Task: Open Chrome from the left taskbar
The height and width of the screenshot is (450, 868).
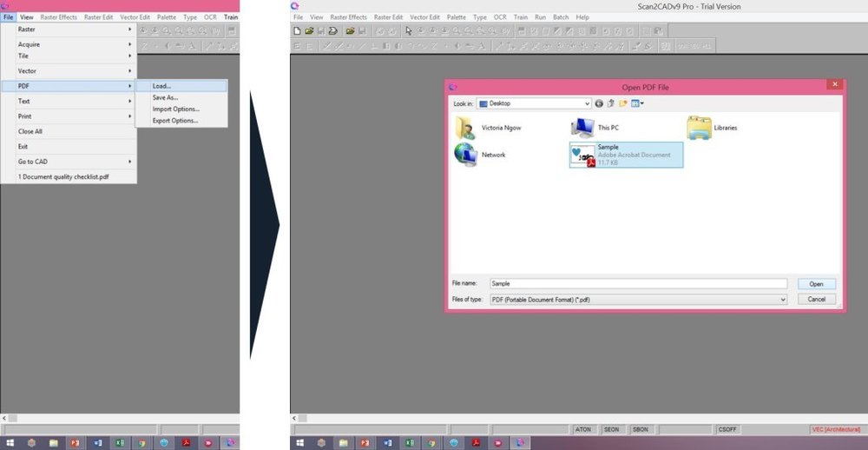Action: pos(141,443)
